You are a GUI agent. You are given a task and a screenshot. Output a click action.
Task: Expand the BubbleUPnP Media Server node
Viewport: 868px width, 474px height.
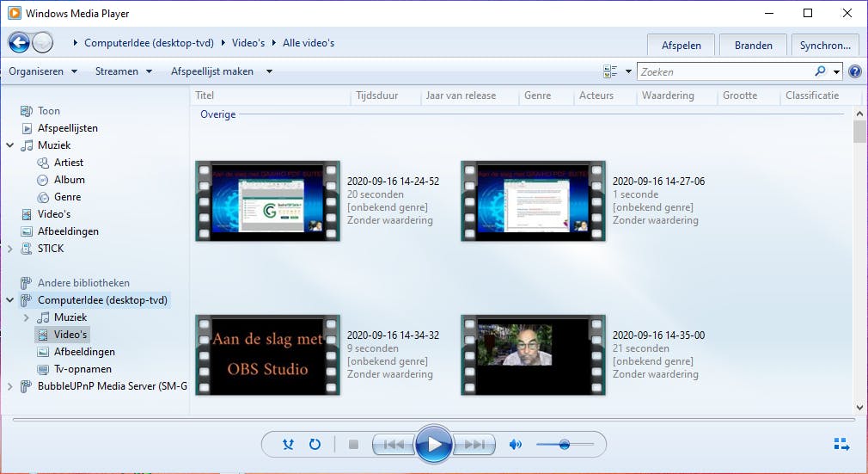[10, 386]
